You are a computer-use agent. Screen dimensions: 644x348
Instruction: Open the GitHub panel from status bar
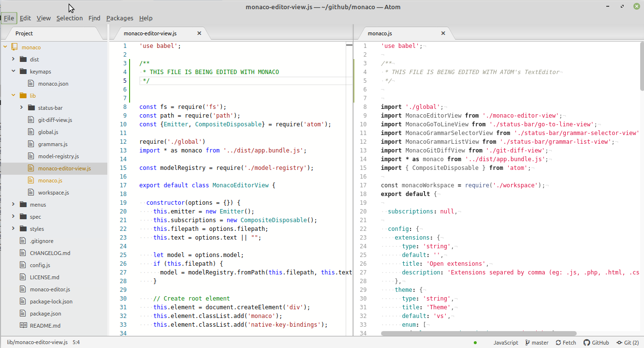click(x=596, y=342)
